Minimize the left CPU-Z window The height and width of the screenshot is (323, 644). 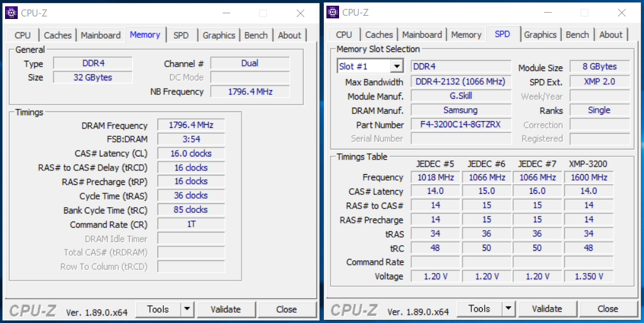click(226, 13)
